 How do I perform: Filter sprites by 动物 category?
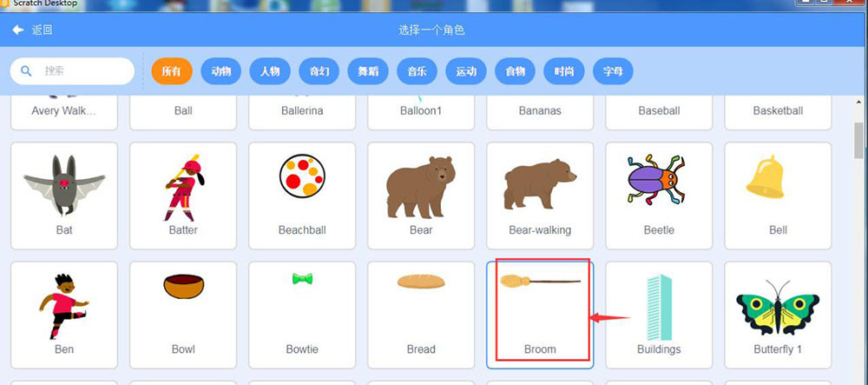pos(220,71)
